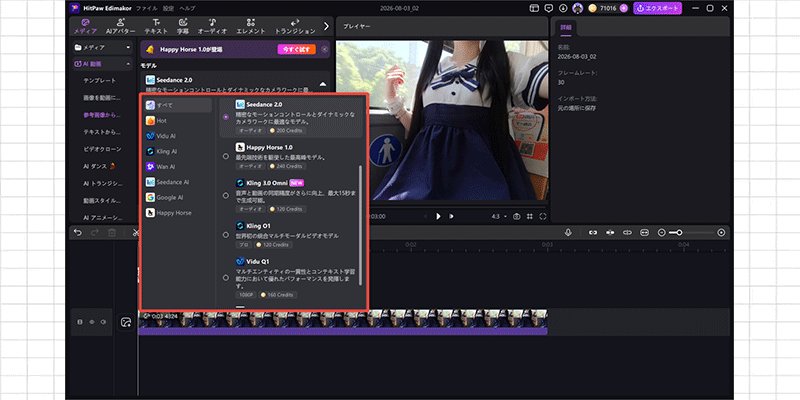Open the オーディオ tab

(x=212, y=27)
